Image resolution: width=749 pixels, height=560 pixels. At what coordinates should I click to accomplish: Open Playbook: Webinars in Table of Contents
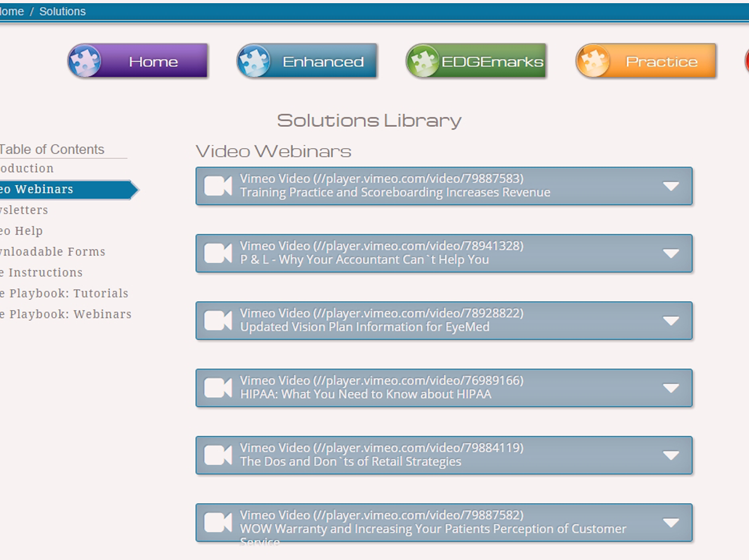(66, 314)
